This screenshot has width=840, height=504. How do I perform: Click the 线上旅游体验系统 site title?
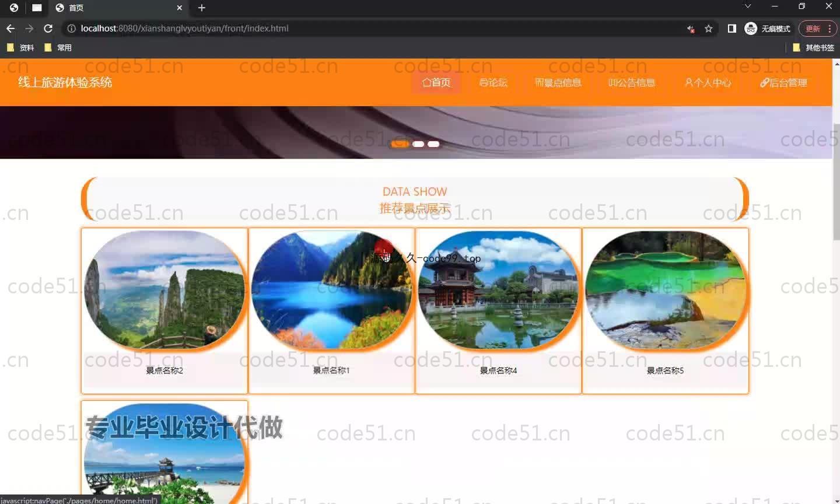(x=65, y=82)
